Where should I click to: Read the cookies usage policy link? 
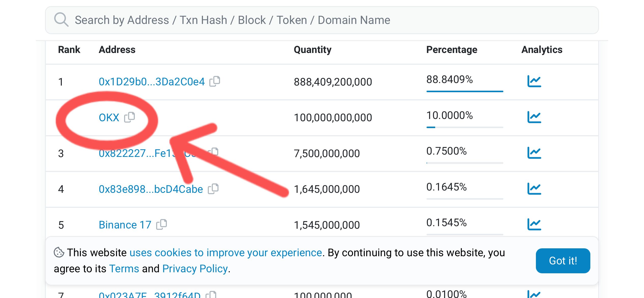pyautogui.click(x=226, y=253)
